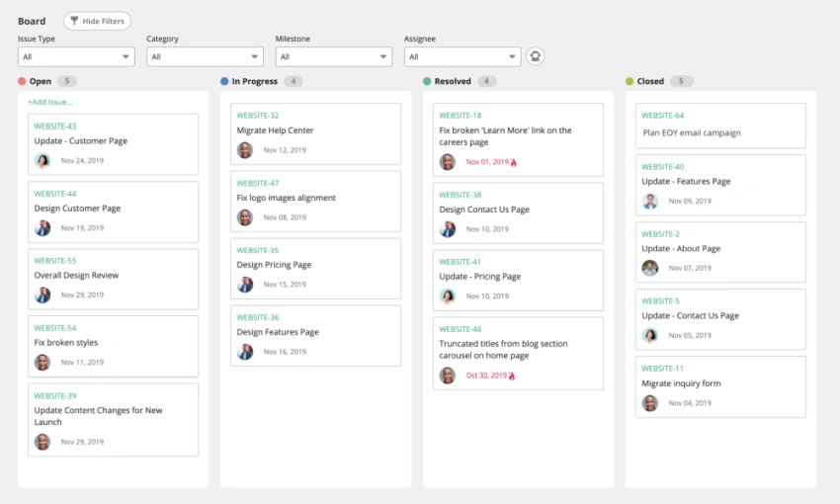Click assignee avatar on Update - Contact Us Page
Viewport: 840px width, 504px height.
[650, 336]
